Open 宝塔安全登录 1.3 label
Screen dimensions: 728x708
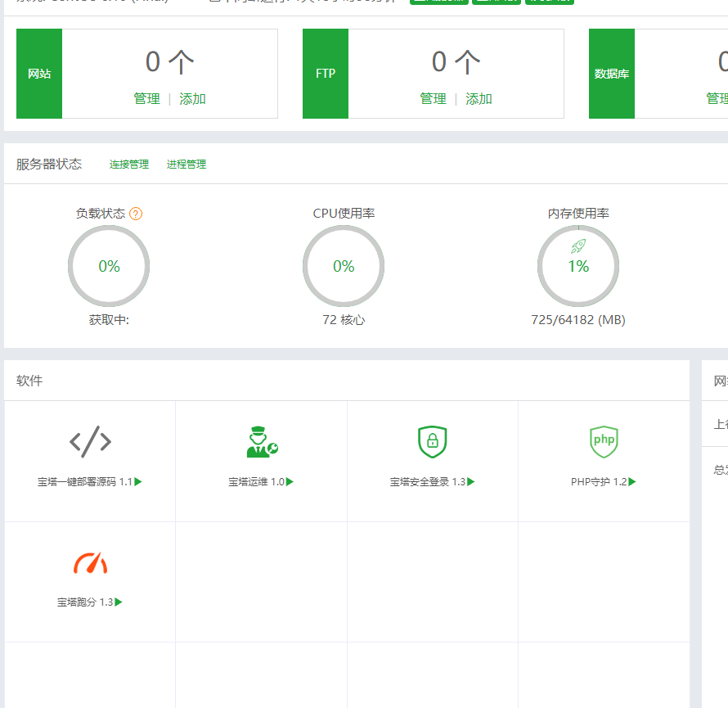(428, 482)
